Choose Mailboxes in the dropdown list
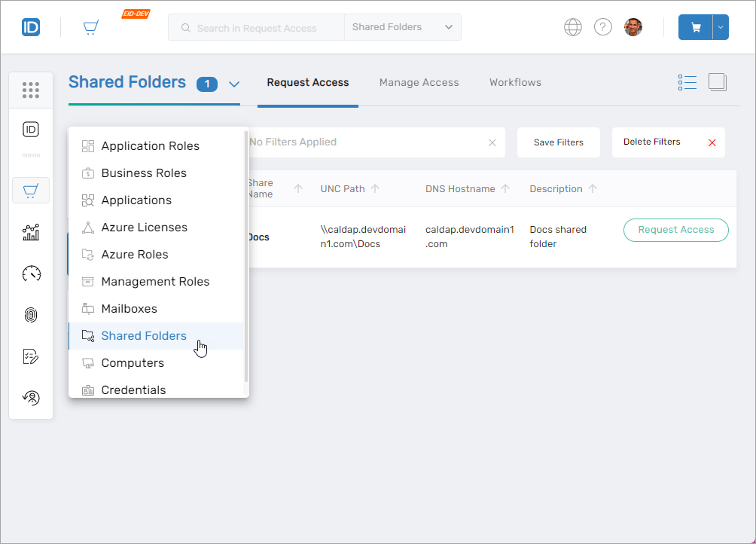756x544 pixels. click(129, 309)
